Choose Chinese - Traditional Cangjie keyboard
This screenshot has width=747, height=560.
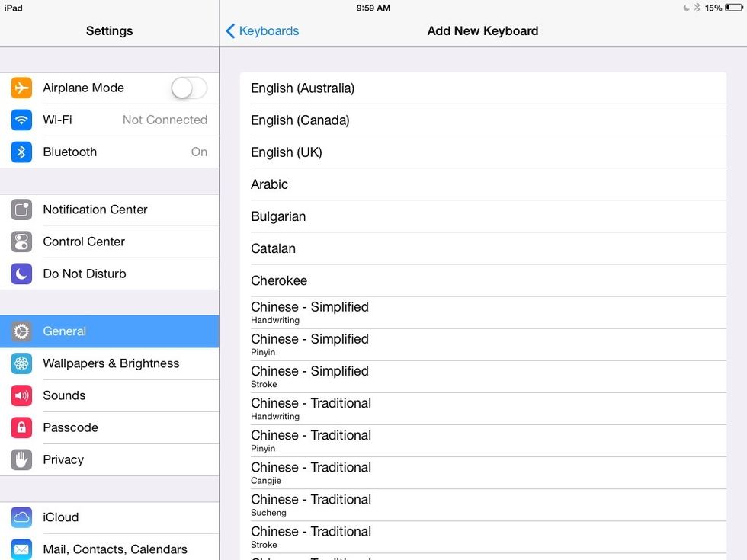coord(483,473)
